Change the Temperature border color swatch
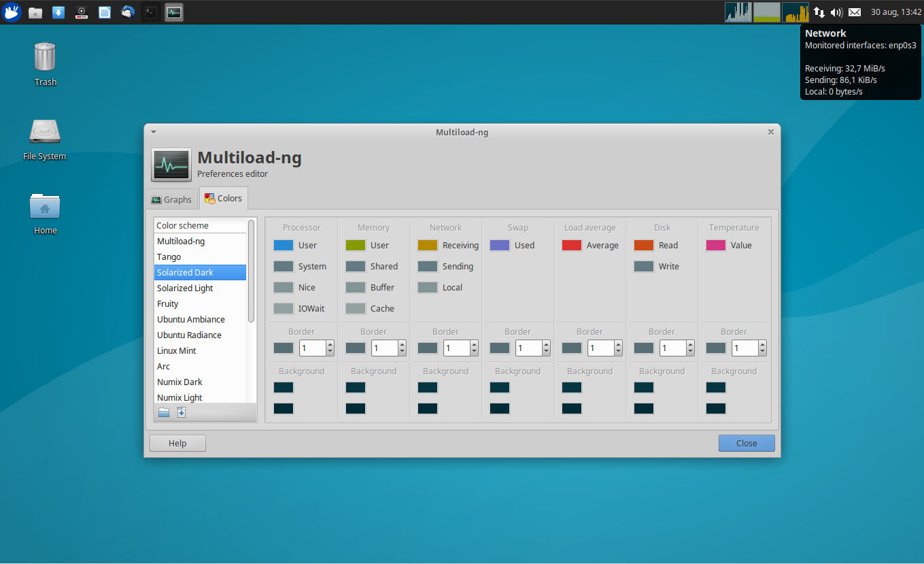Viewport: 924px width, 564px height. [x=716, y=348]
